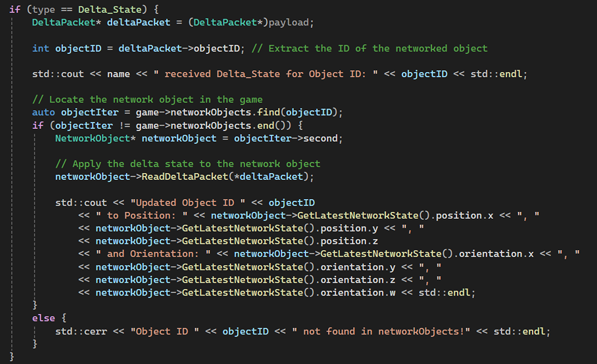Click the 'int' keyword before objectID
The width and height of the screenshot is (597, 364).
click(x=41, y=48)
